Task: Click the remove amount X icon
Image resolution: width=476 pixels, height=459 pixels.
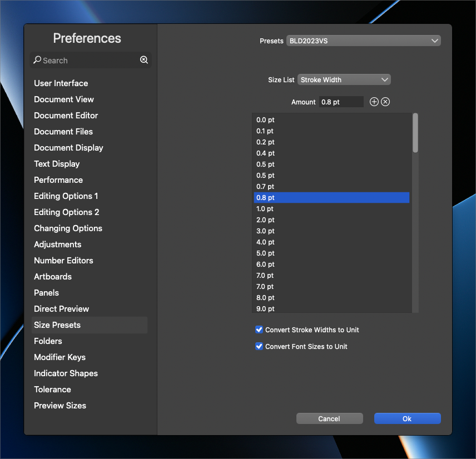Action: (385, 102)
